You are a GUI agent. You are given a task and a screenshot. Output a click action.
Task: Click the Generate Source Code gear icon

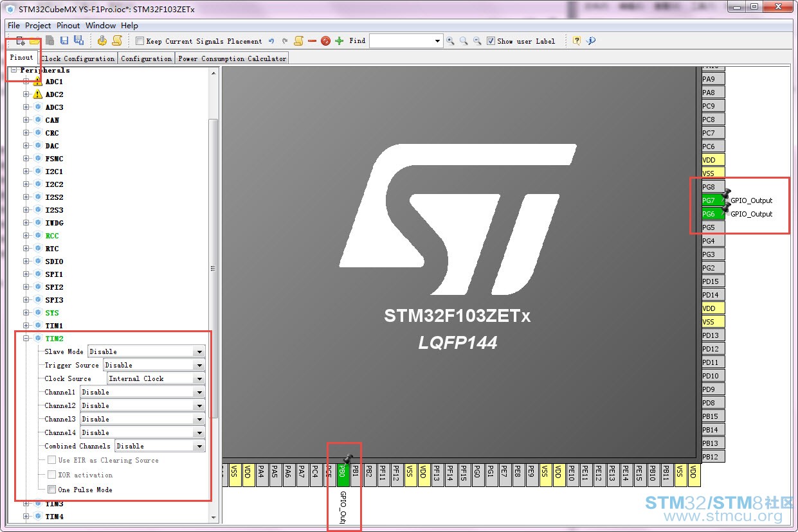102,41
